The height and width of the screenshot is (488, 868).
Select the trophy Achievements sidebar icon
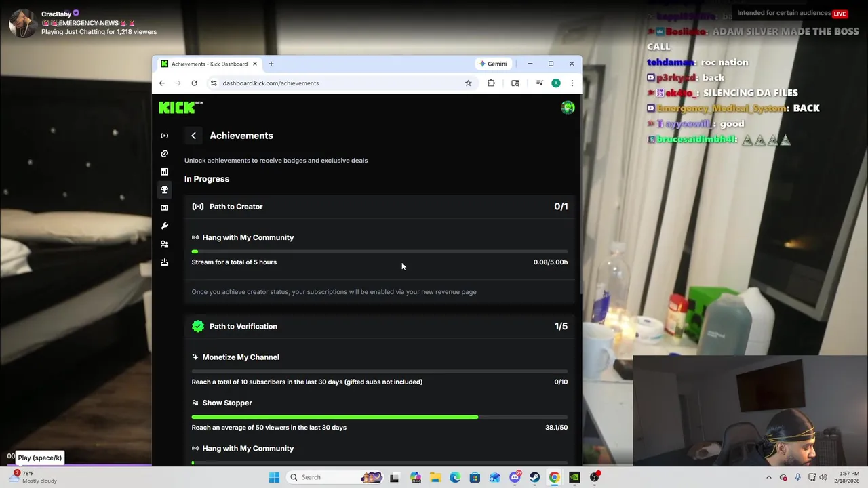click(164, 190)
